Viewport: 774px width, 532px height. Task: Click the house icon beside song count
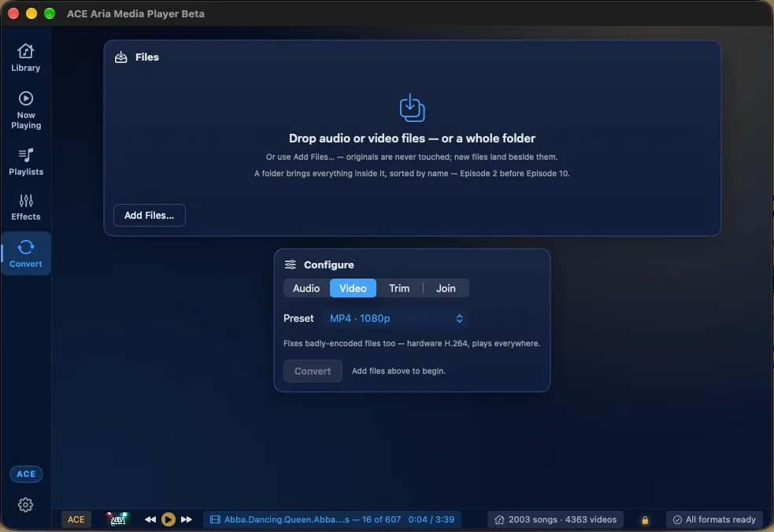499,519
